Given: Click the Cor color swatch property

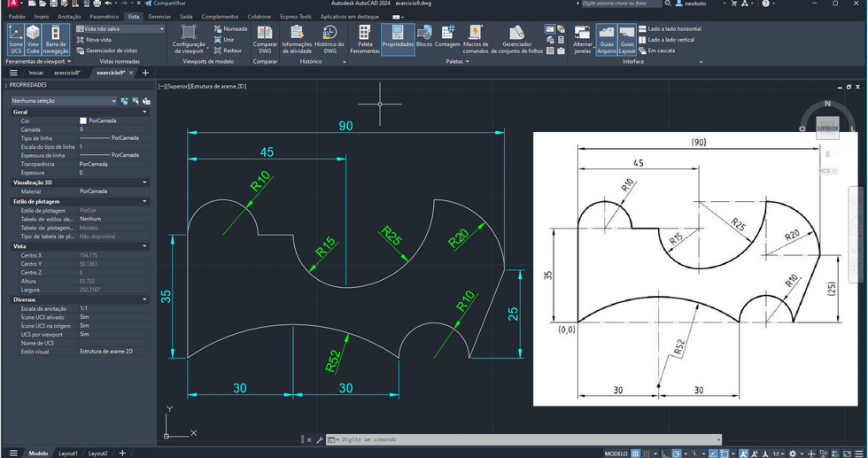Looking at the screenshot, I should (x=84, y=120).
